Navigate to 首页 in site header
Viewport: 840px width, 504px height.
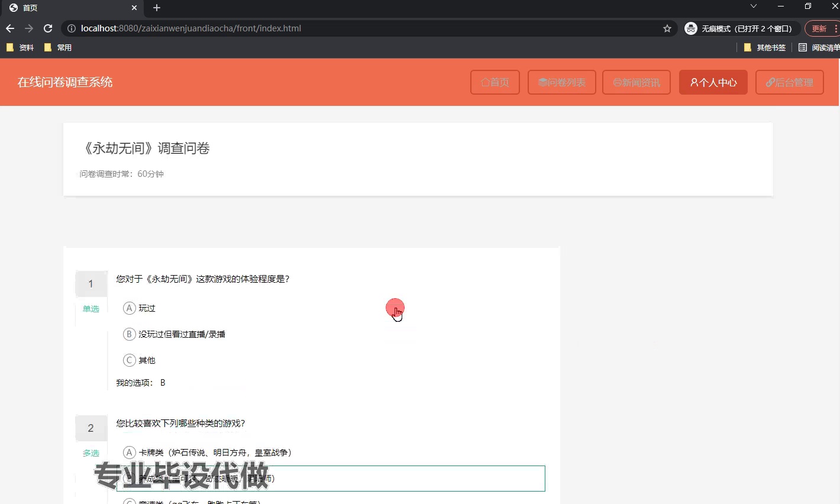495,82
